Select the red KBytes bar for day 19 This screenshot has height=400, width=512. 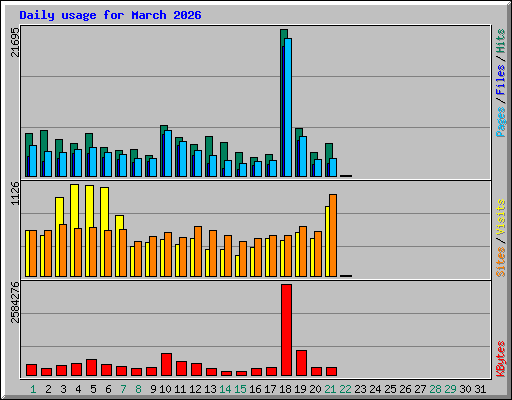[x=301, y=363]
